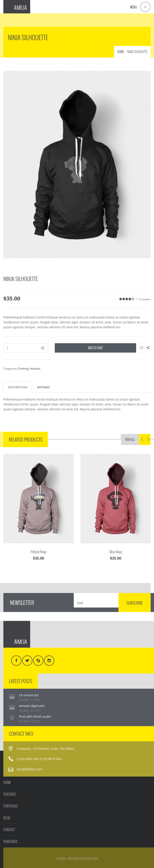Open Portfolio in the footer menu
Viewport: 154px width, 868px height.
[11, 806]
